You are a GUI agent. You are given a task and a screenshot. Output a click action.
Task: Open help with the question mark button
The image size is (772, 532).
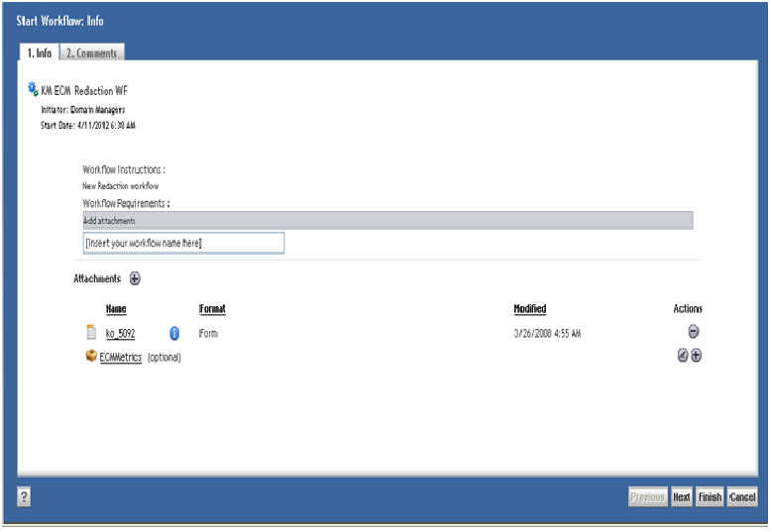click(x=24, y=496)
